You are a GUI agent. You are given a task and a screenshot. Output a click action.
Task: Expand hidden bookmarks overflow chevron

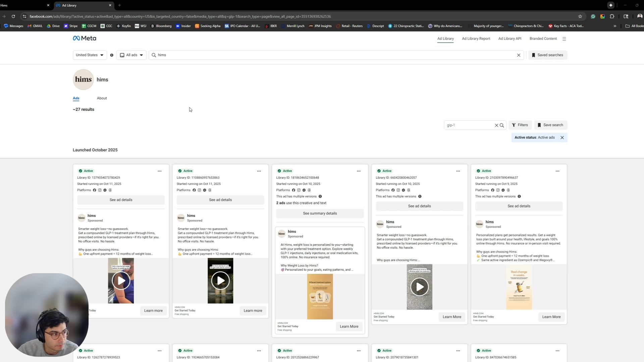[615, 26]
